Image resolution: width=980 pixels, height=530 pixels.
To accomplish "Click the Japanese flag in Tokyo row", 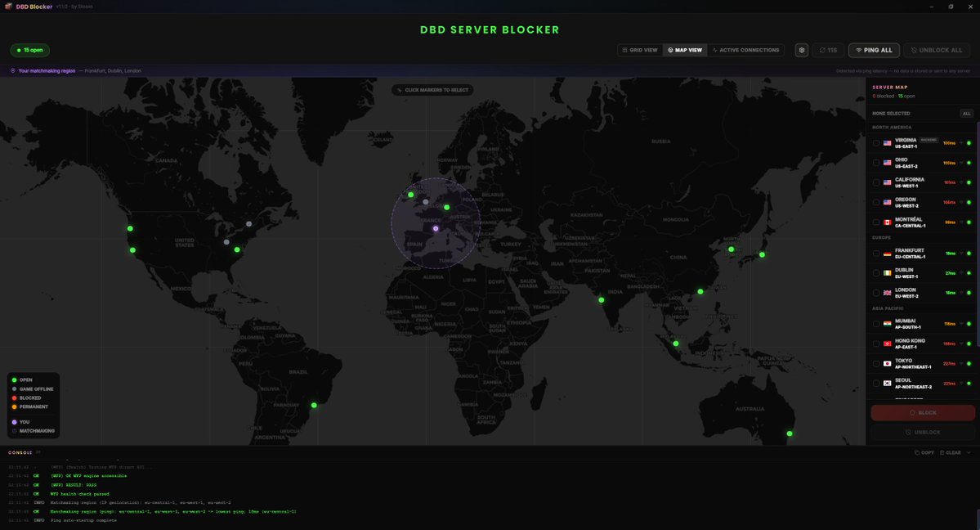I will point(887,363).
